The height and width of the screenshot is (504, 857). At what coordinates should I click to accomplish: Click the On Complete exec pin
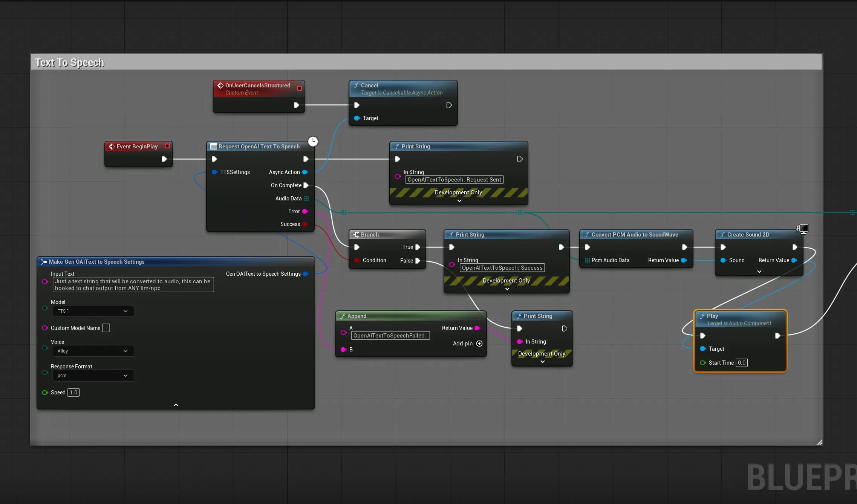point(306,185)
